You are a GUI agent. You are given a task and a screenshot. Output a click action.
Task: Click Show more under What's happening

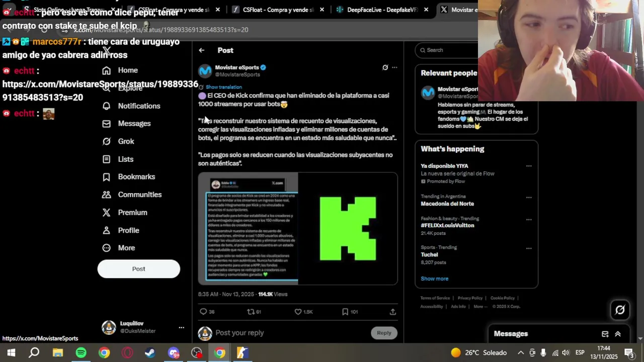pos(434,279)
